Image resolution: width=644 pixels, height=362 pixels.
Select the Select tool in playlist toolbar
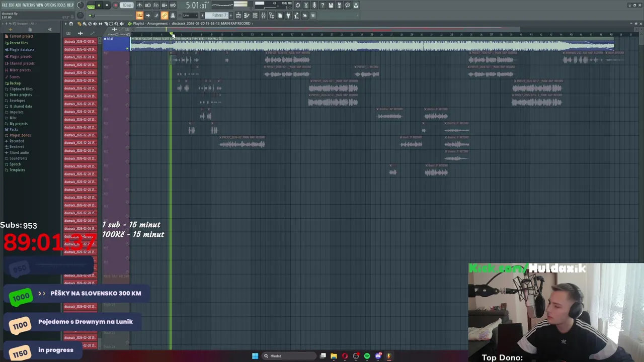point(111,24)
